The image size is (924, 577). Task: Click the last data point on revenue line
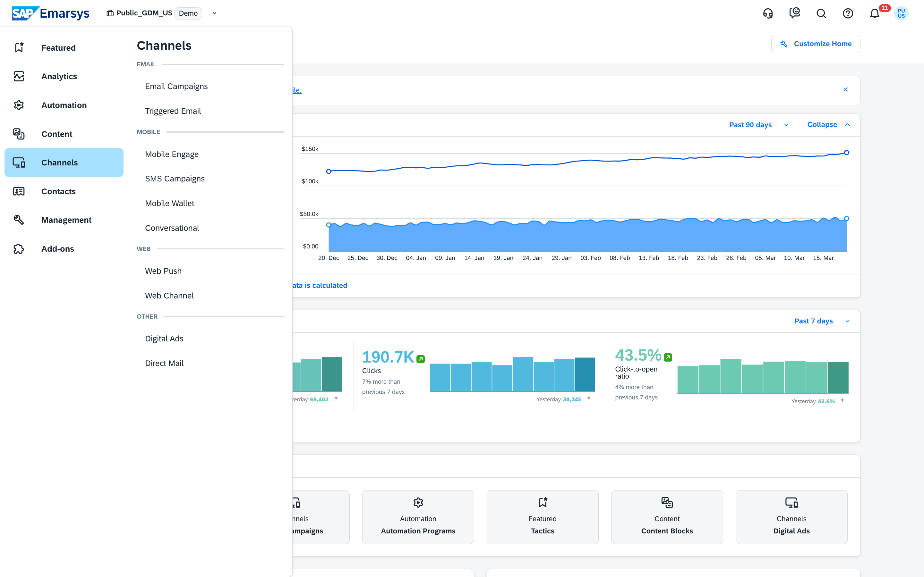pyautogui.click(x=846, y=153)
